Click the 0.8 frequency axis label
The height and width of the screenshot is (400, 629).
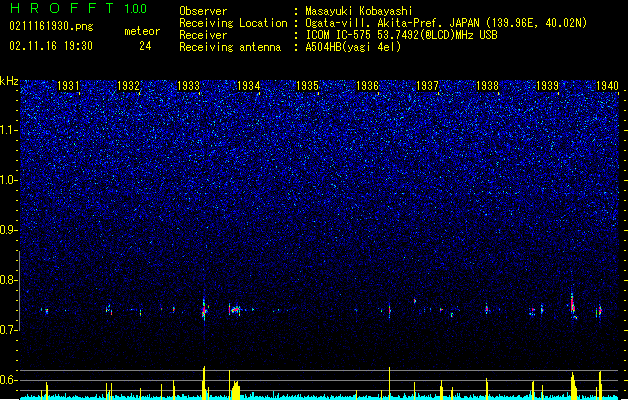[9, 280]
